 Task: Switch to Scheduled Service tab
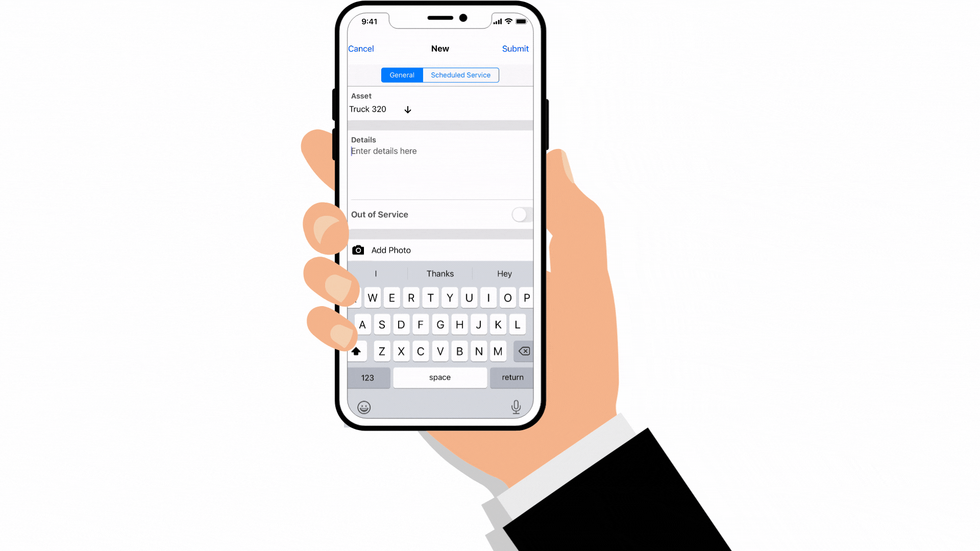[x=460, y=74]
